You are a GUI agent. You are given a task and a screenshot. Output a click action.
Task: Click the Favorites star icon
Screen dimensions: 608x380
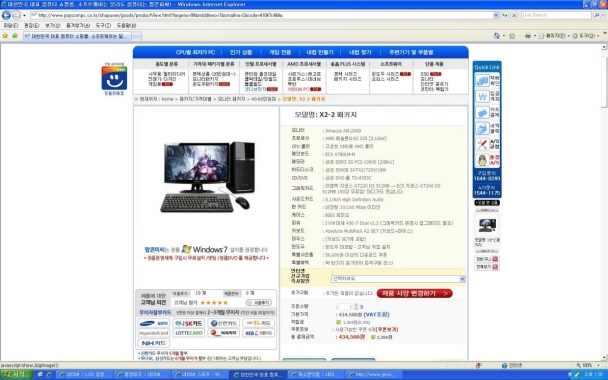coord(5,36)
